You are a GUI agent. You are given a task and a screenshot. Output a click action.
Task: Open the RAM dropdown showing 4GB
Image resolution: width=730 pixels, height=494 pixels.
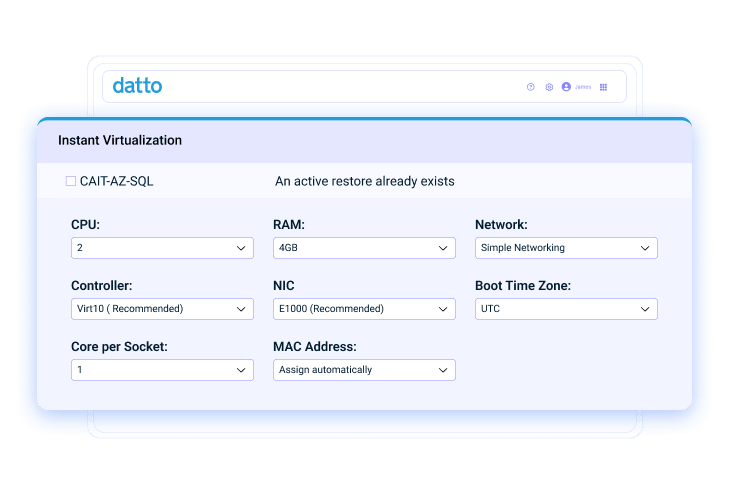pyautogui.click(x=364, y=248)
